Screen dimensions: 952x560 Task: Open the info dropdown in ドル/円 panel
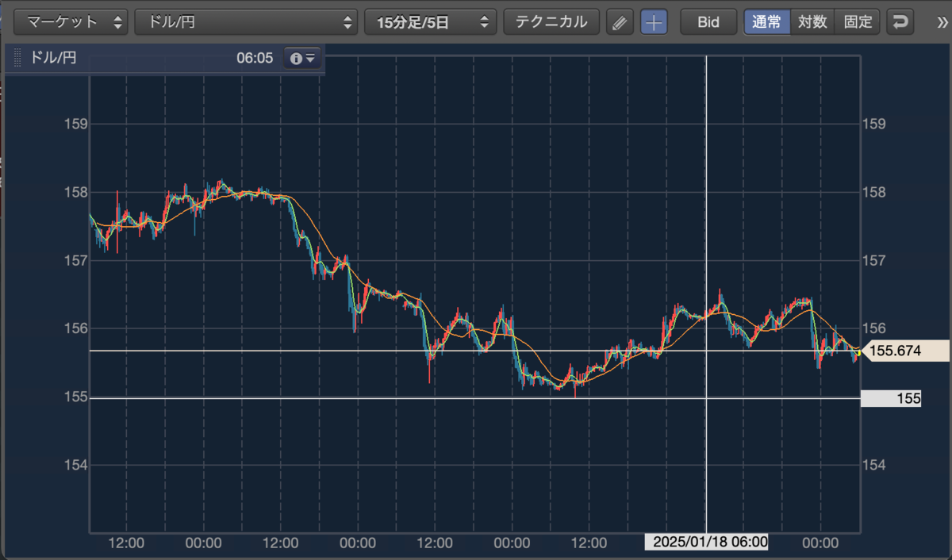click(x=303, y=58)
